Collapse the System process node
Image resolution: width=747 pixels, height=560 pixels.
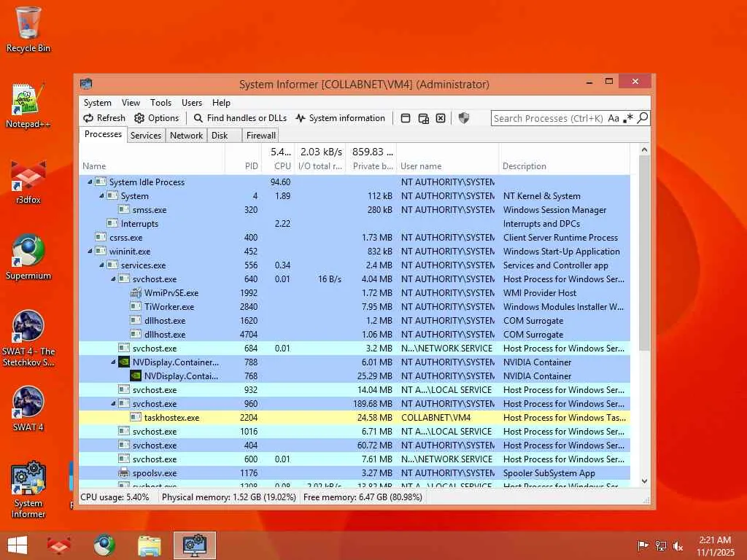click(x=101, y=195)
